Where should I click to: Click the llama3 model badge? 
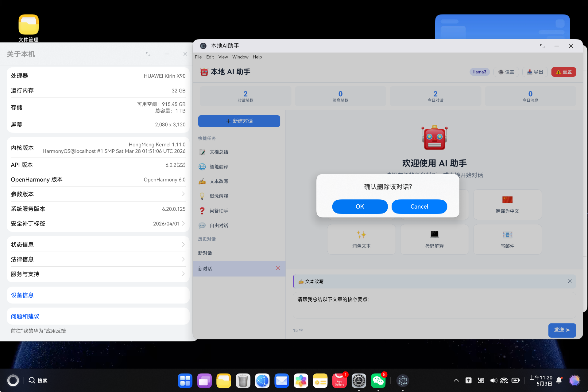pos(480,72)
